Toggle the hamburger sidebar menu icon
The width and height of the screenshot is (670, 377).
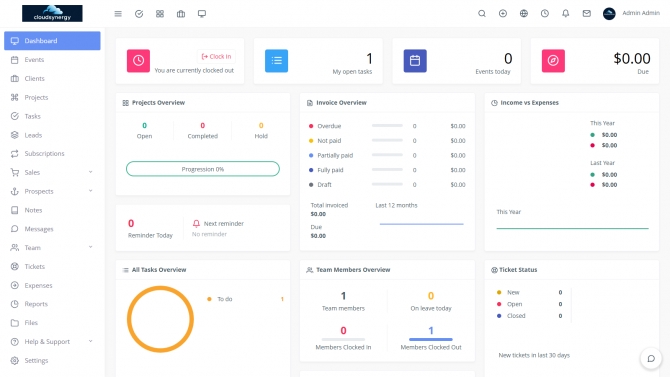(118, 14)
